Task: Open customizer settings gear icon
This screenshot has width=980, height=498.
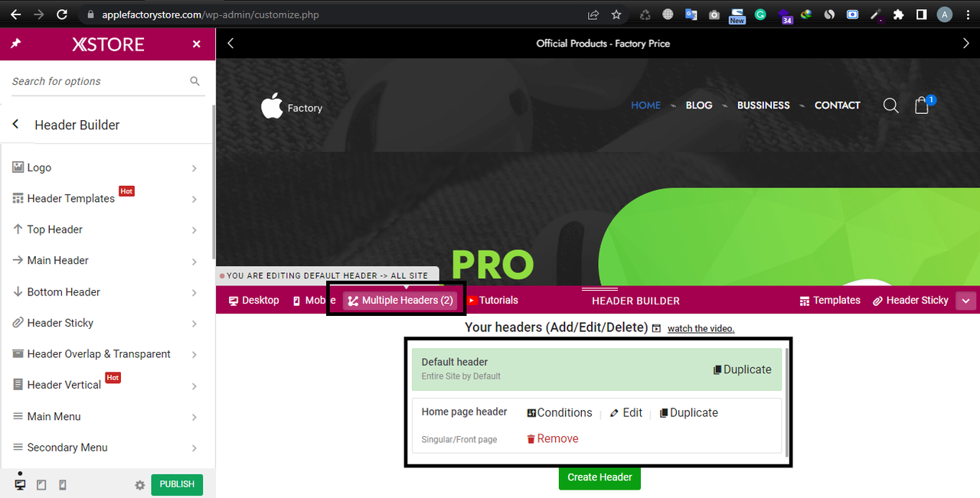Action: (139, 485)
